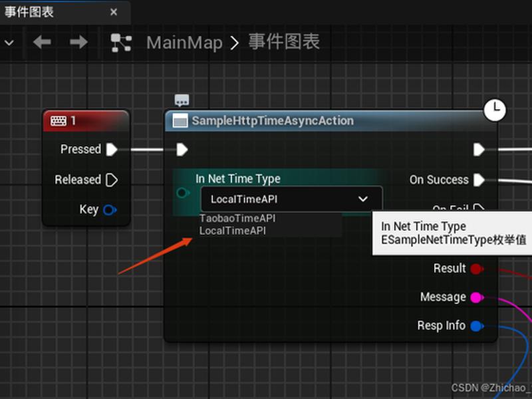Click the blueprint graph breadcrumb icon
This screenshot has height=399, width=532.
(121, 43)
